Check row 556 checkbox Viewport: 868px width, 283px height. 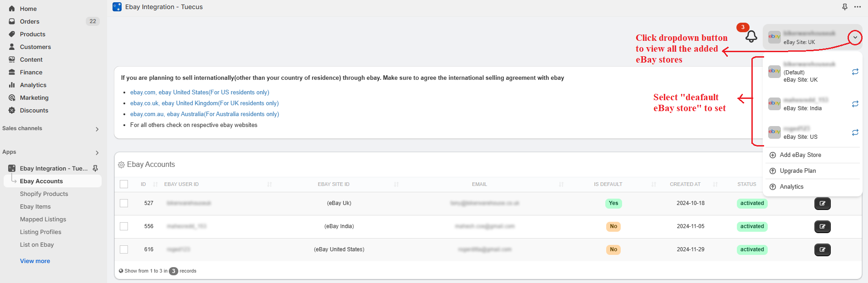point(124,226)
